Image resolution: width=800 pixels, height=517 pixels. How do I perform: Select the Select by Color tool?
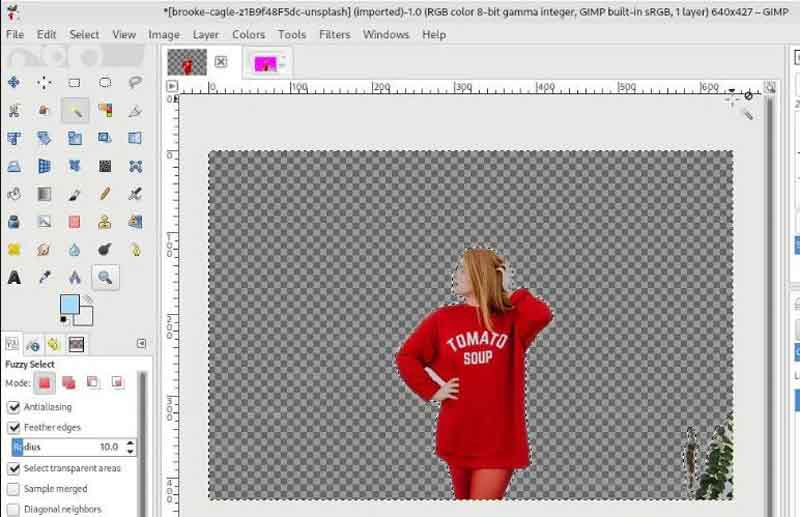[x=105, y=110]
